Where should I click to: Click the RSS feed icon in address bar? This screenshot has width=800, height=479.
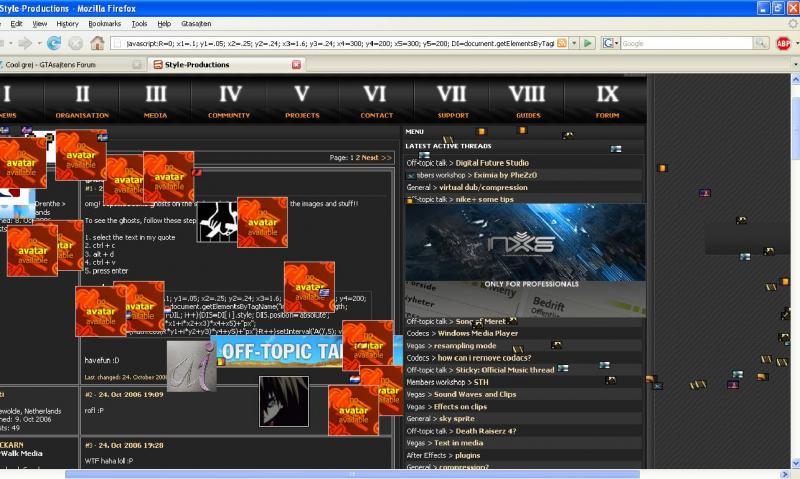tap(562, 43)
